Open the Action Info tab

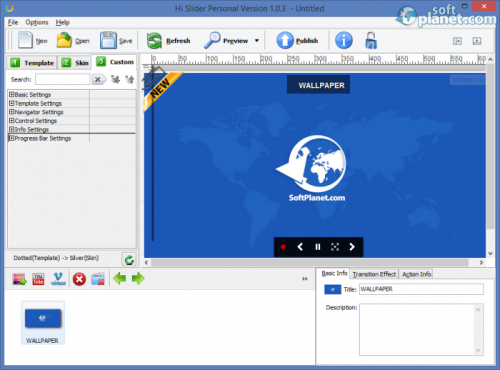[416, 274]
